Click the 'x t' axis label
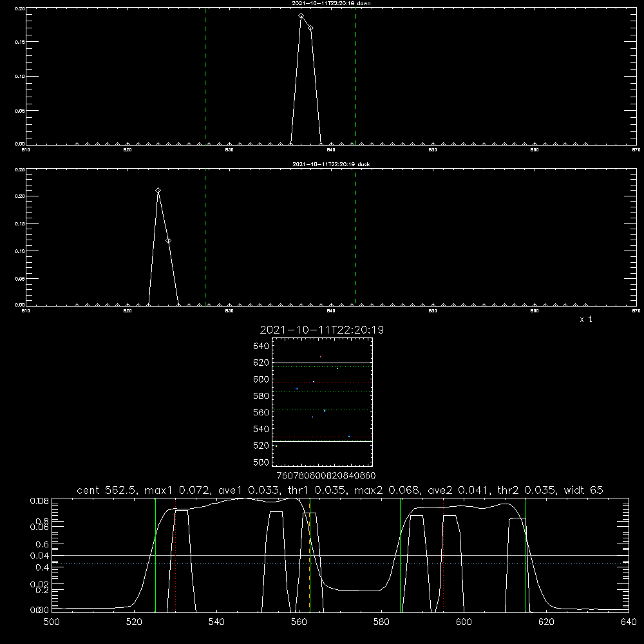 click(586, 319)
